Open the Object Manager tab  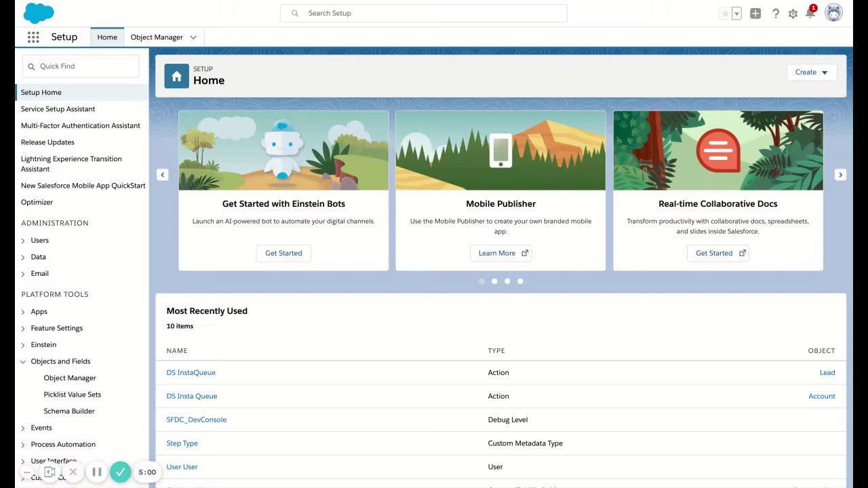coord(157,37)
